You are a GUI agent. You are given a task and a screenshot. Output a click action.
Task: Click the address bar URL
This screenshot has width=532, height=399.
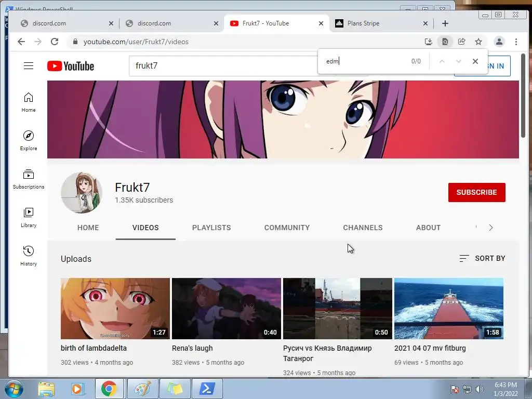point(136,42)
